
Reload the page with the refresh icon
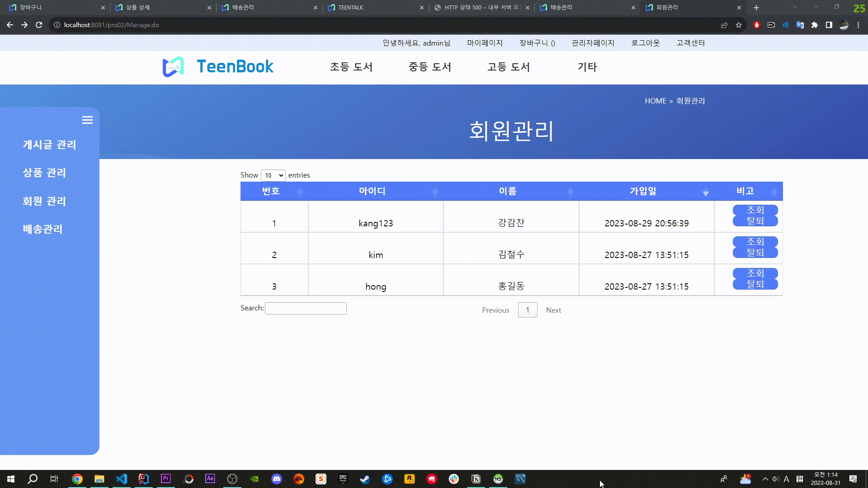(39, 25)
